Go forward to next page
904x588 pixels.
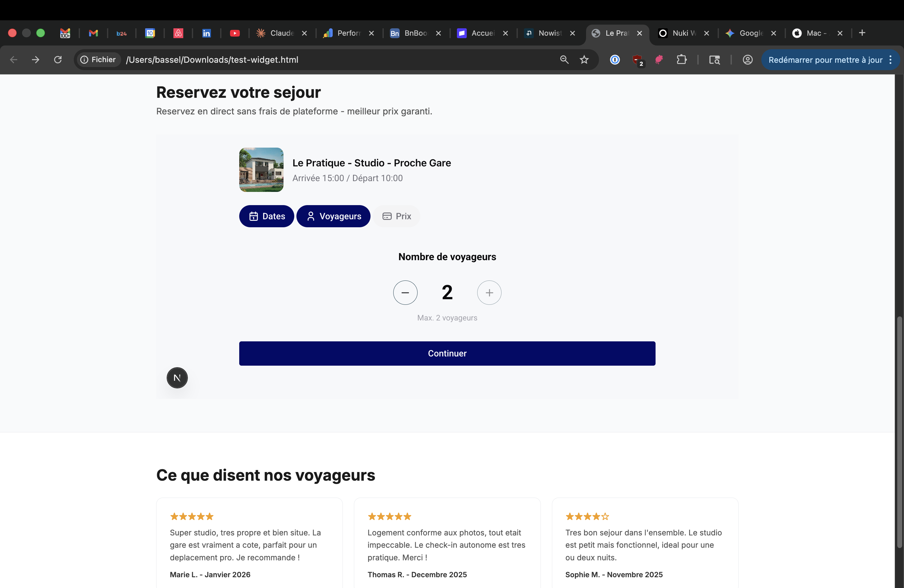point(36,60)
